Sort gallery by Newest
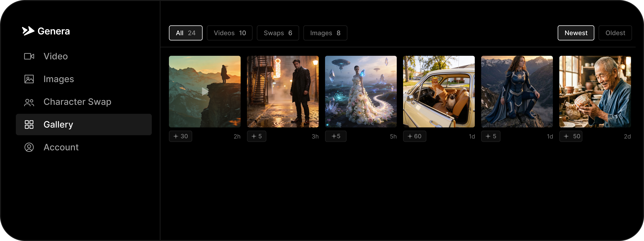The height and width of the screenshot is (241, 644). point(576,33)
